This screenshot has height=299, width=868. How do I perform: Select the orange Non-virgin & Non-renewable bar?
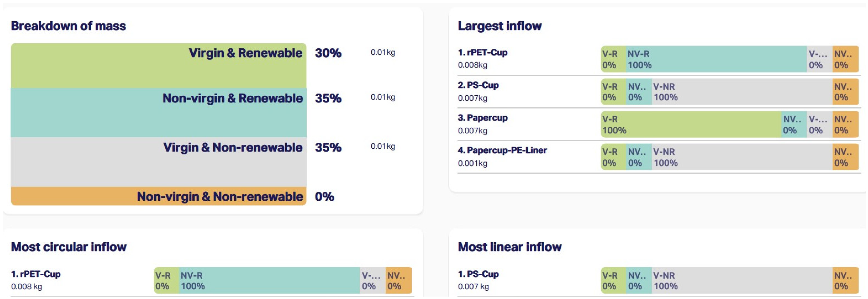coord(158,196)
